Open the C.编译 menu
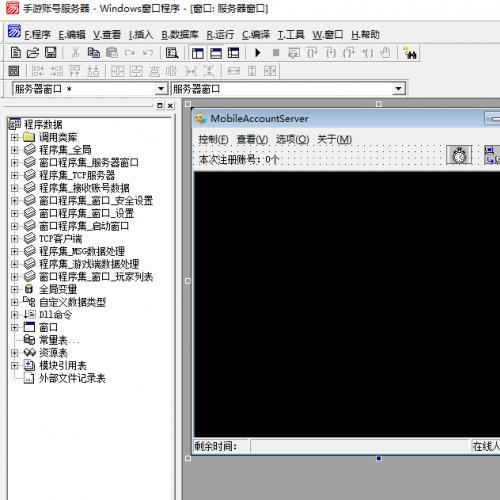 point(256,35)
